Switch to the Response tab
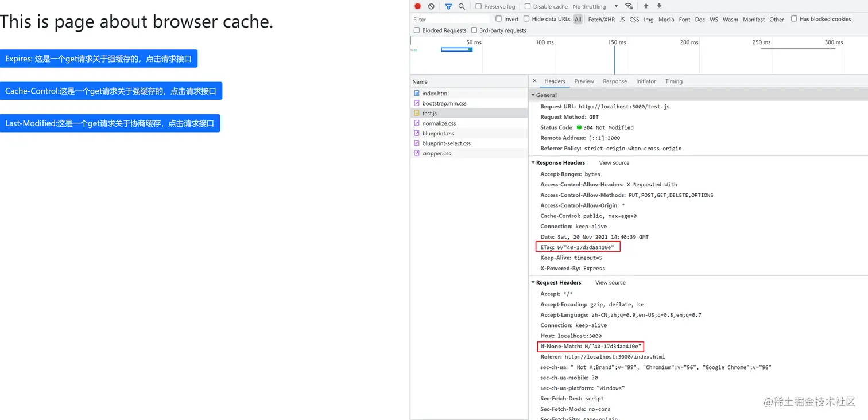This screenshot has width=868, height=420. 615,81
